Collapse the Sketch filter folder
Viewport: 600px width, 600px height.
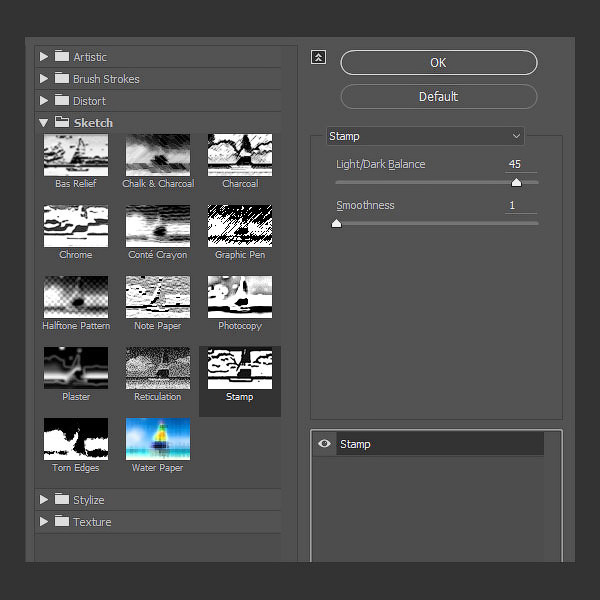coord(44,123)
